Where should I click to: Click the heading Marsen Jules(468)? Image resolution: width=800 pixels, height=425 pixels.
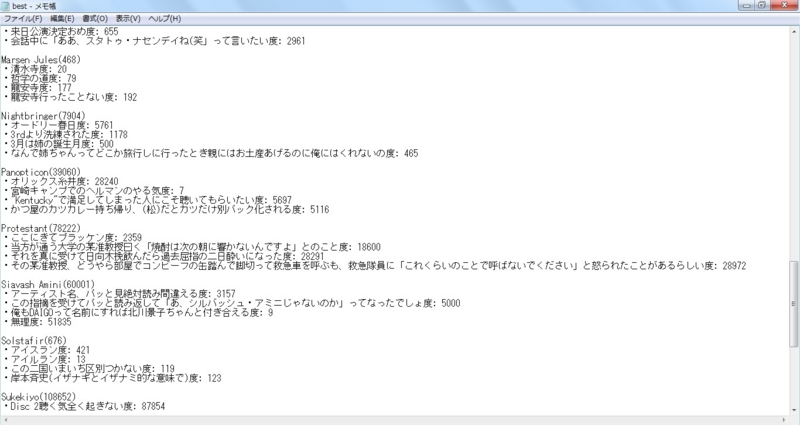[41, 60]
